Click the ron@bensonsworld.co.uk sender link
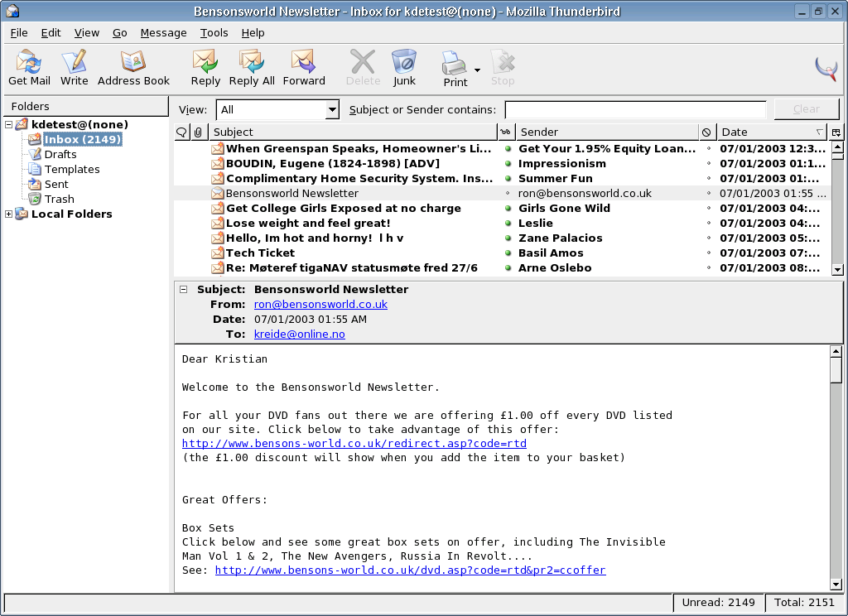Viewport: 848px width, 616px height. (320, 305)
